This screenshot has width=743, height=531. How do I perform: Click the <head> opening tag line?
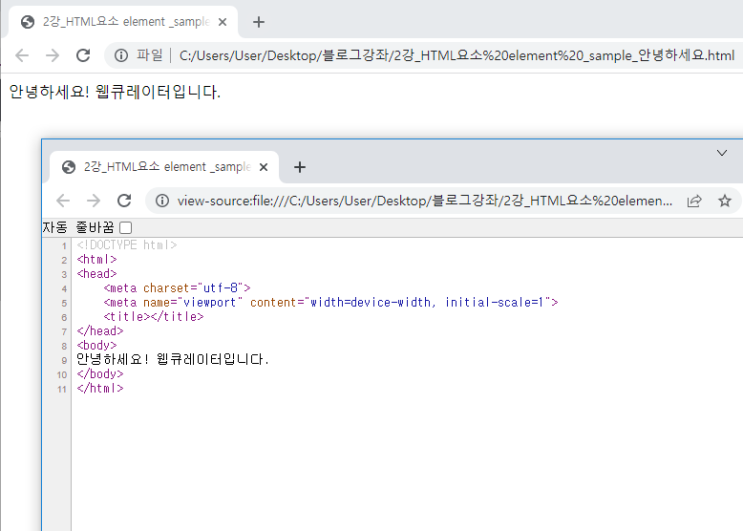click(x=97, y=273)
